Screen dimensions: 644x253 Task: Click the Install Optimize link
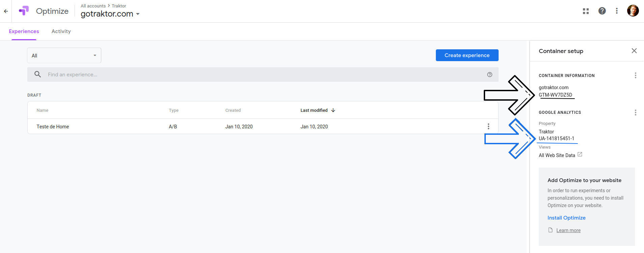pyautogui.click(x=566, y=218)
